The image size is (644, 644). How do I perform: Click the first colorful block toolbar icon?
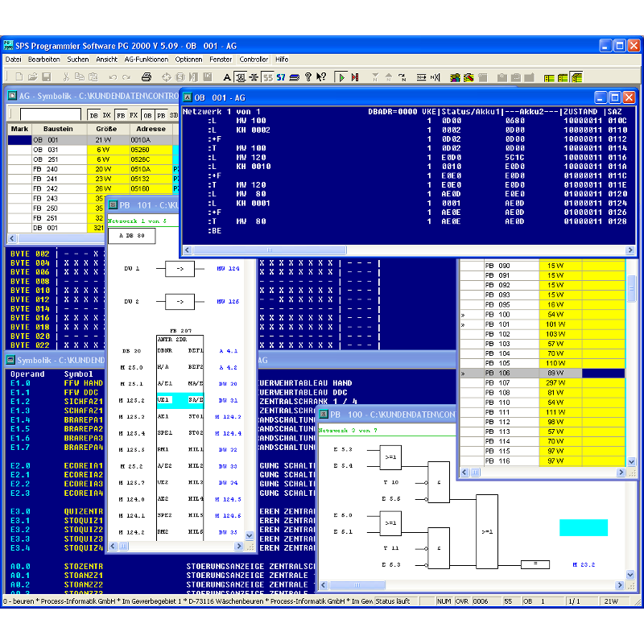pyautogui.click(x=455, y=77)
